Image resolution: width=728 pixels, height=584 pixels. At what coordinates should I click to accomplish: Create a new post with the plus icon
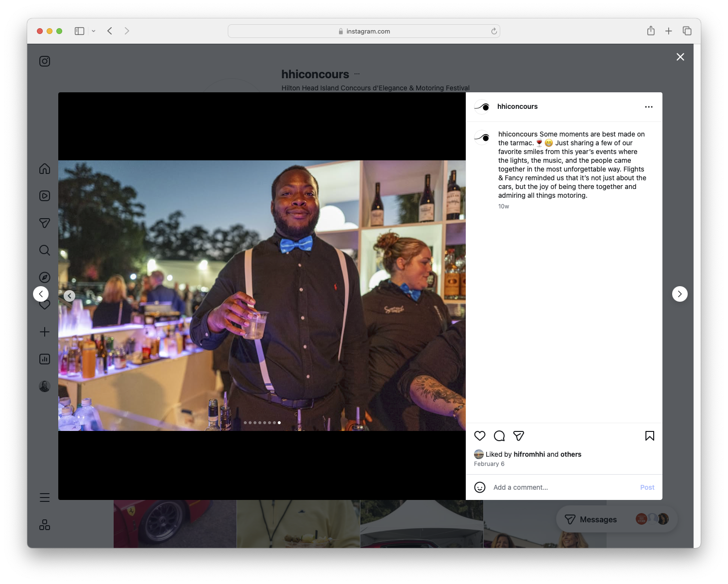click(x=44, y=332)
